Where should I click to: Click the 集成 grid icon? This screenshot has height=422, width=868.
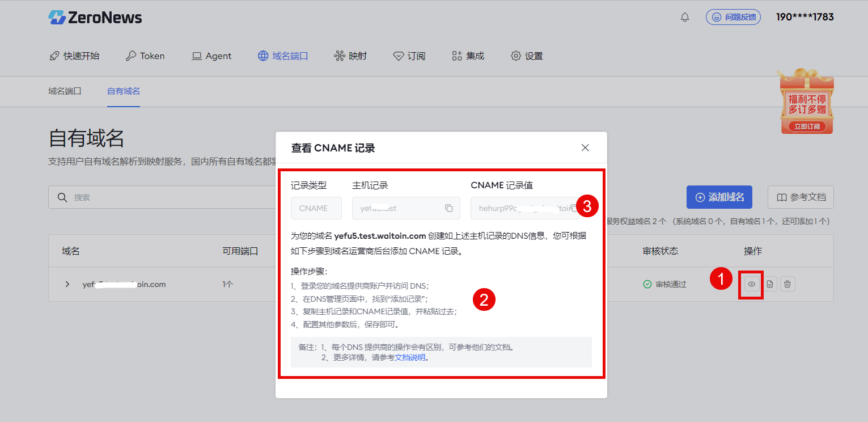pos(457,56)
